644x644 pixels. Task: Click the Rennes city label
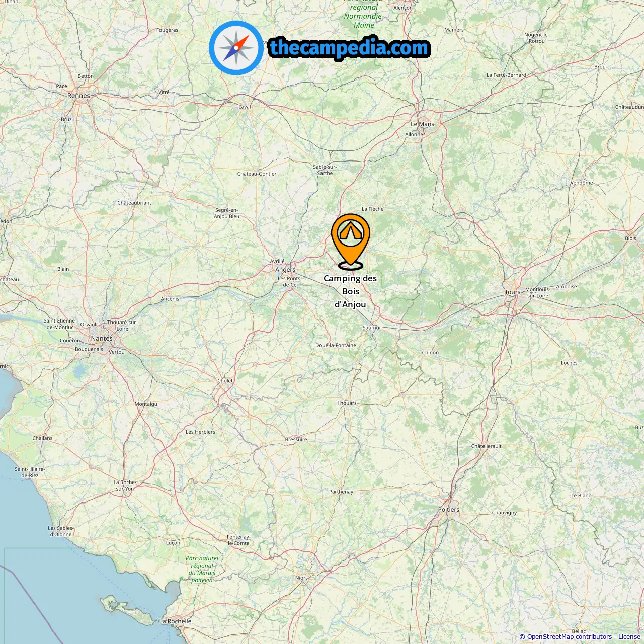pos(78,96)
